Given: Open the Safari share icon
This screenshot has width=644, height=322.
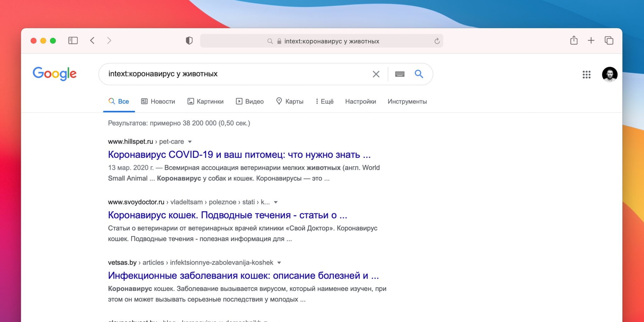Looking at the screenshot, I should 574,40.
